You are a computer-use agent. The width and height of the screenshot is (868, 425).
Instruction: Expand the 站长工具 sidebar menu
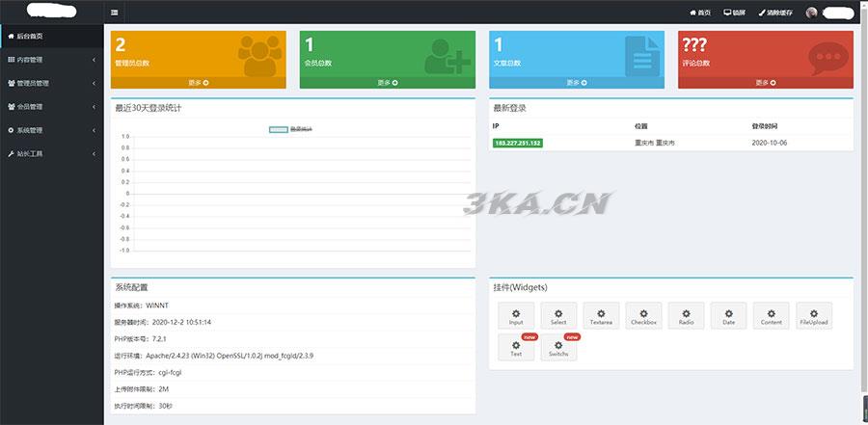51,153
